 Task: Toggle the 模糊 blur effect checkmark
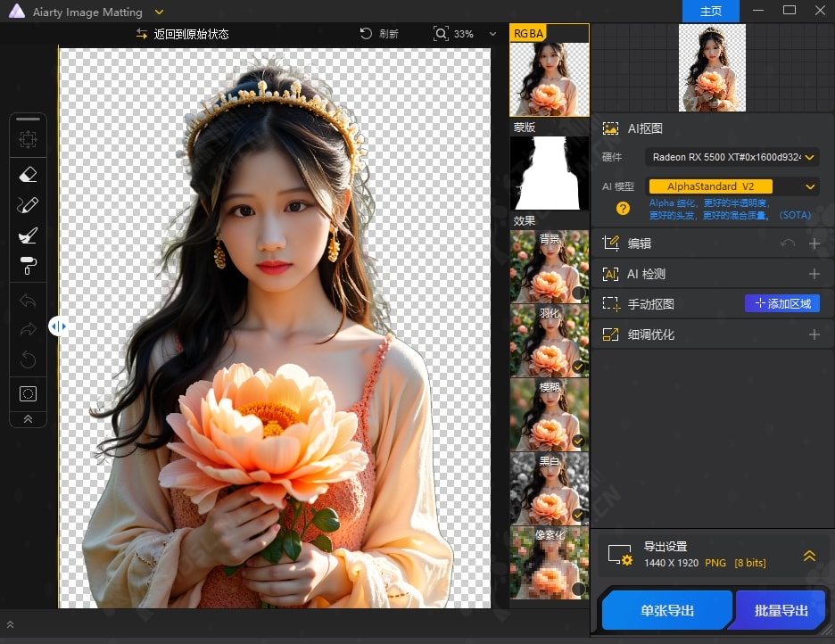point(578,441)
